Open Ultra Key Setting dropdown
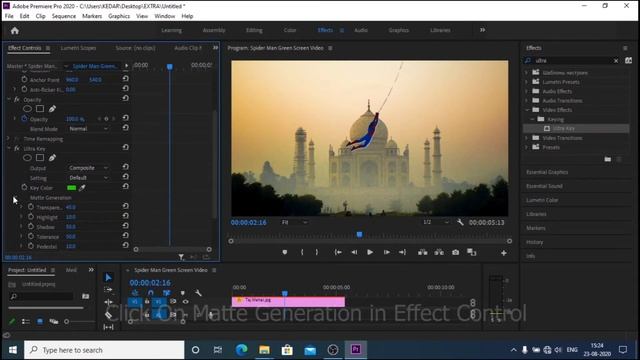The height and width of the screenshot is (360, 640). (x=89, y=178)
